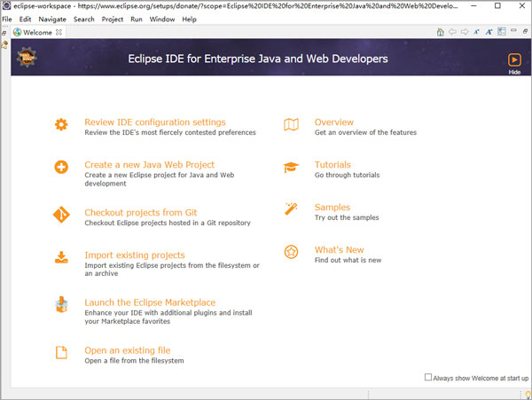Minimize the Welcome view
The height and width of the screenshot is (400, 532).
[x=513, y=30]
